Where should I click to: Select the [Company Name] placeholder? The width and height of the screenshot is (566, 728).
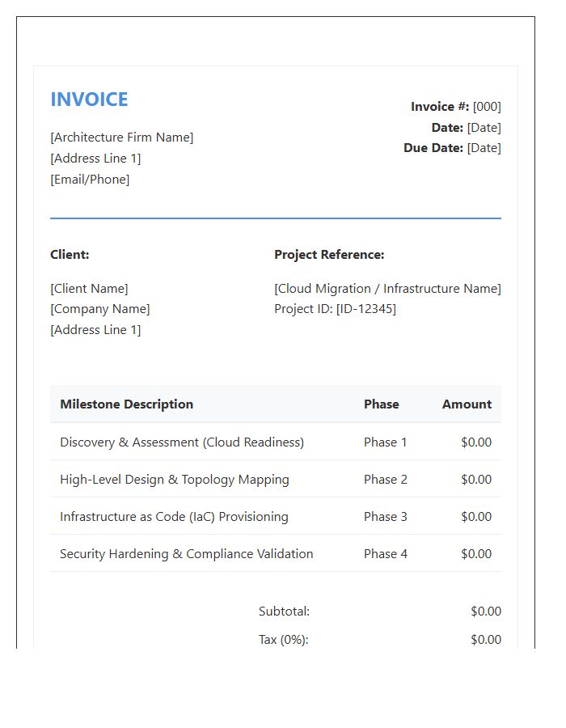pyautogui.click(x=100, y=309)
